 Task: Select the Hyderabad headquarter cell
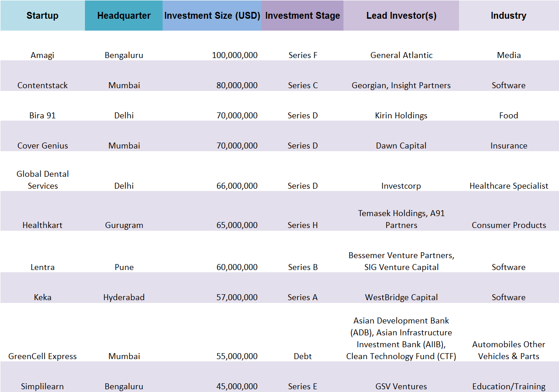click(124, 297)
